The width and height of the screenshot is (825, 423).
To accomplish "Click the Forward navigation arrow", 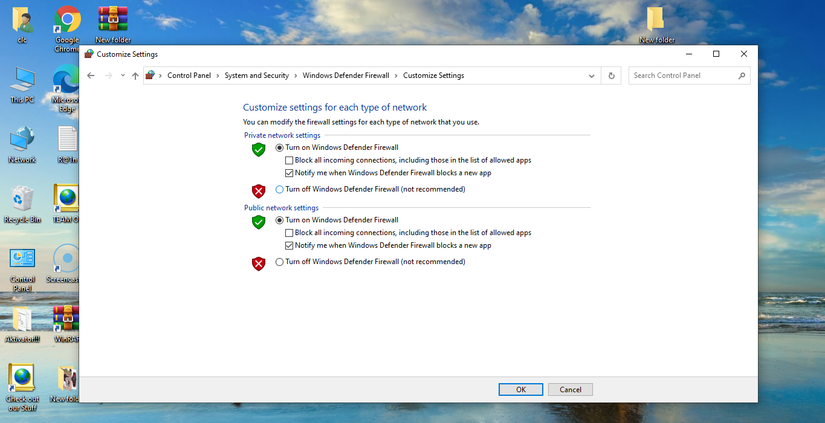I will tap(108, 76).
